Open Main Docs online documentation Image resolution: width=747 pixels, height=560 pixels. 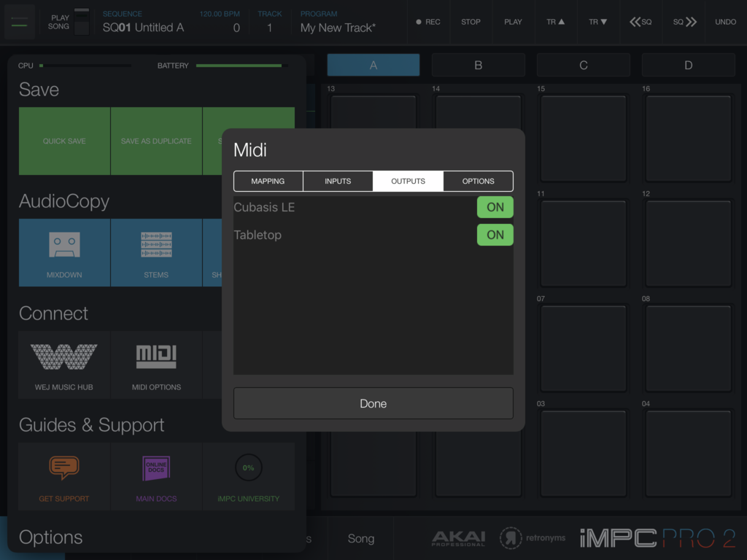(x=156, y=477)
